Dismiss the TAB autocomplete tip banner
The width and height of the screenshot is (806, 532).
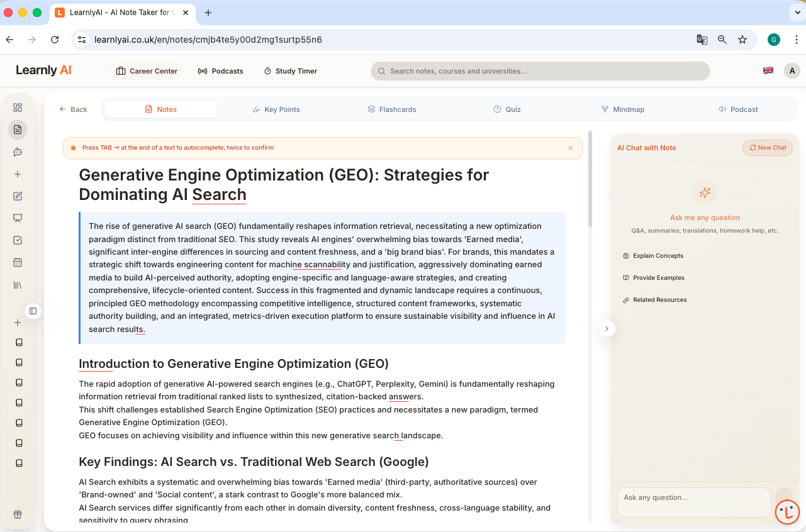570,148
